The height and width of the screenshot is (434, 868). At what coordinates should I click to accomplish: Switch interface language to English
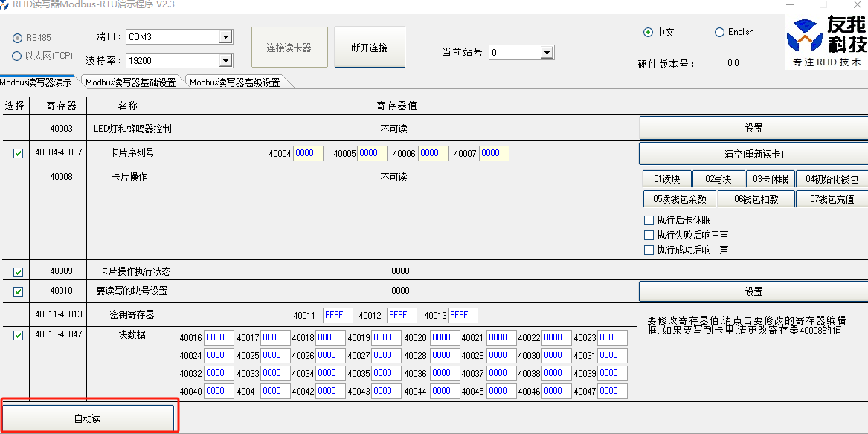pos(720,32)
